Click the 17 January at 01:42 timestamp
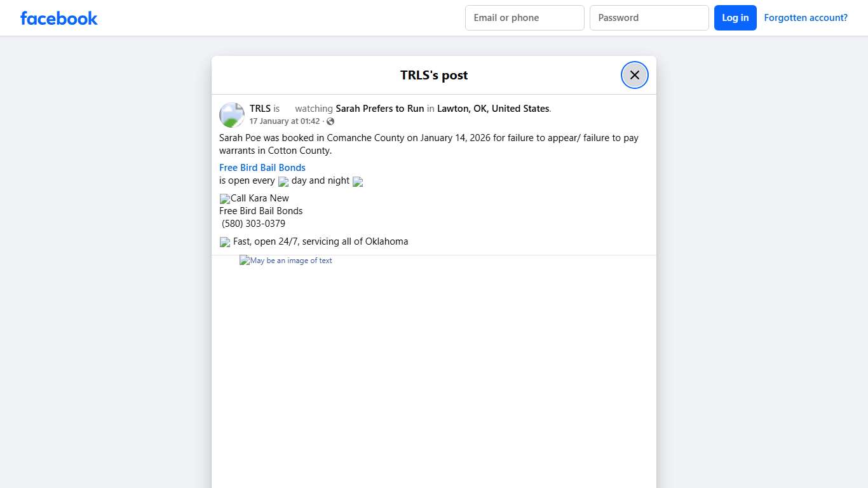The image size is (868, 488). (284, 121)
